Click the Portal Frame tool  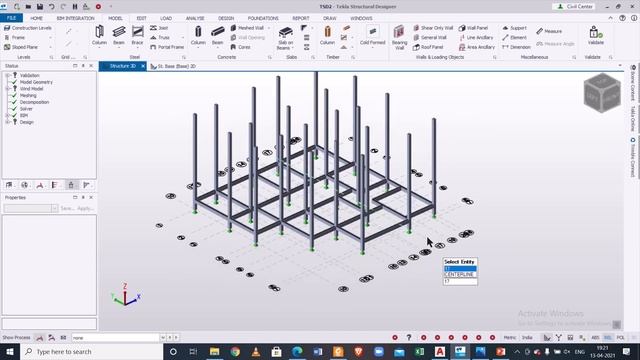click(x=167, y=47)
